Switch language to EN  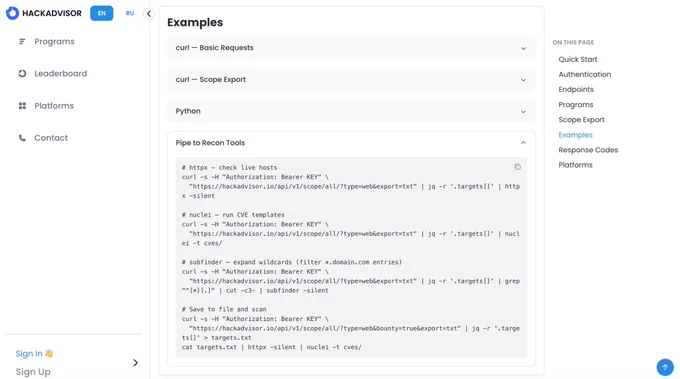101,13
